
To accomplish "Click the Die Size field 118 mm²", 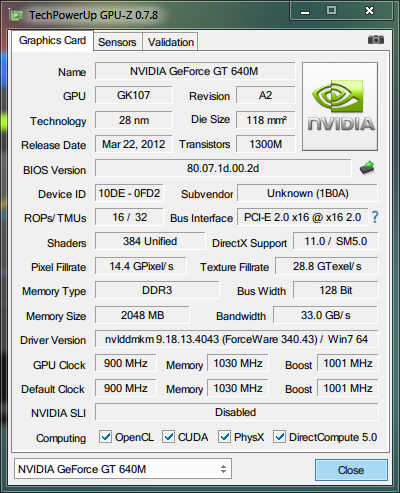I will pyautogui.click(x=266, y=120).
